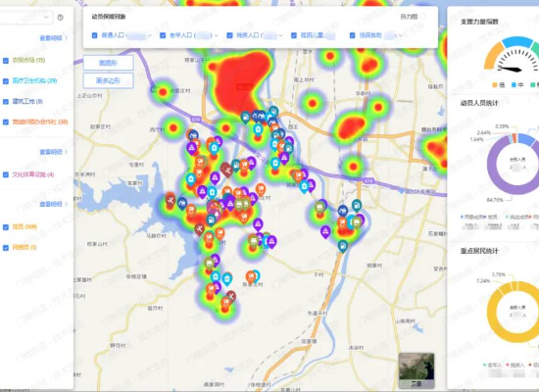Switch to satellite view thumbnail
Viewport: 539px width, 392px height.
click(x=416, y=370)
